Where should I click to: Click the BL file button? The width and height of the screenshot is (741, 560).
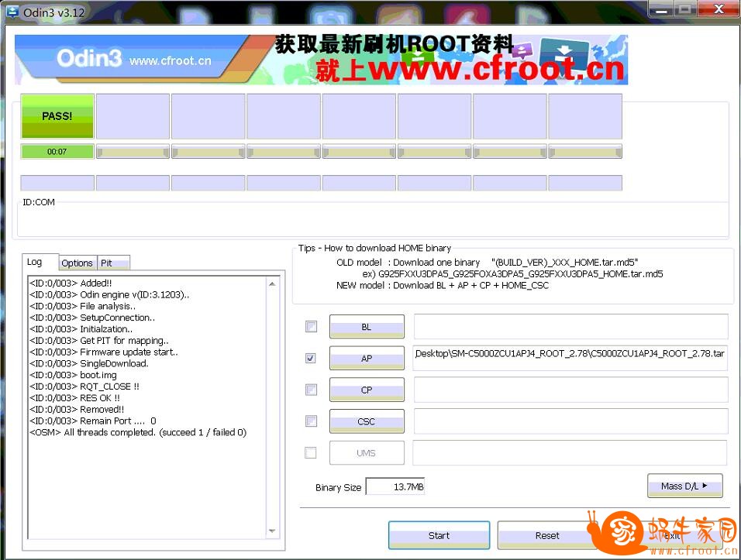367,327
